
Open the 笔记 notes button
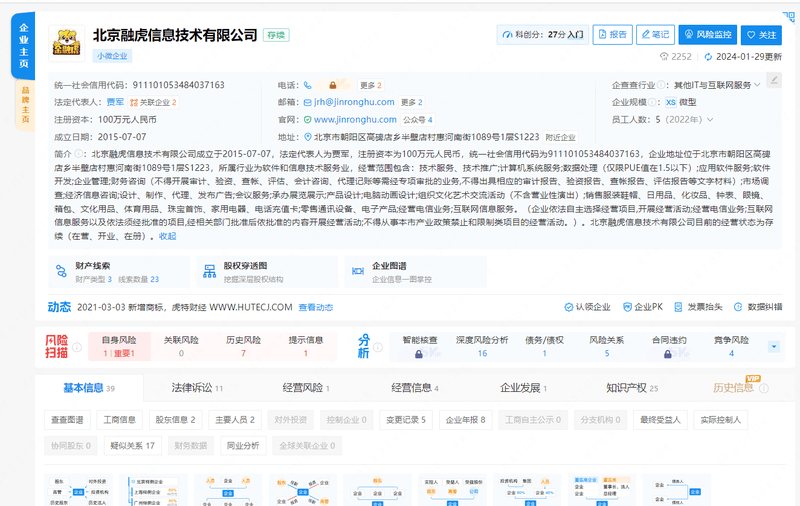coord(655,35)
